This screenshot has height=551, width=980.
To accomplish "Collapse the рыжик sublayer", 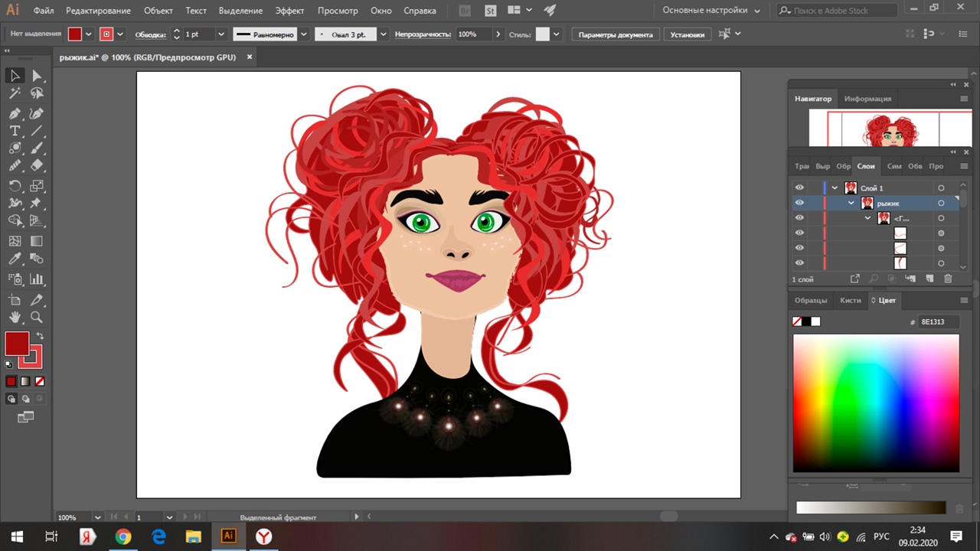I will tap(851, 203).
